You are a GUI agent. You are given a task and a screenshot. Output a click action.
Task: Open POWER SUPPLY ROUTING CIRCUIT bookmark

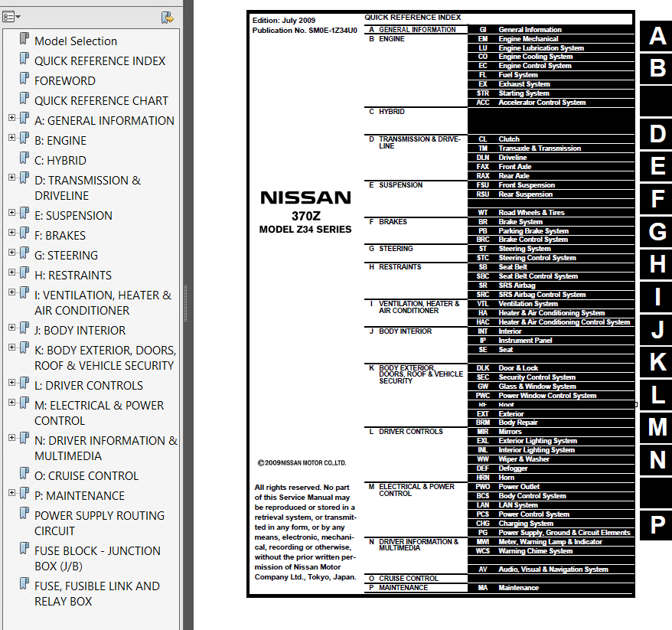tap(99, 524)
